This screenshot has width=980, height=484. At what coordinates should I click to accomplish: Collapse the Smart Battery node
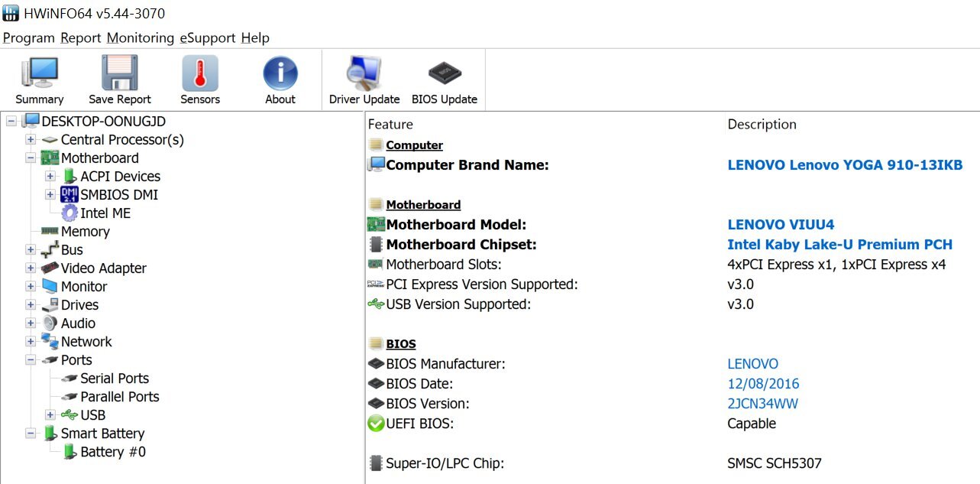click(31, 434)
